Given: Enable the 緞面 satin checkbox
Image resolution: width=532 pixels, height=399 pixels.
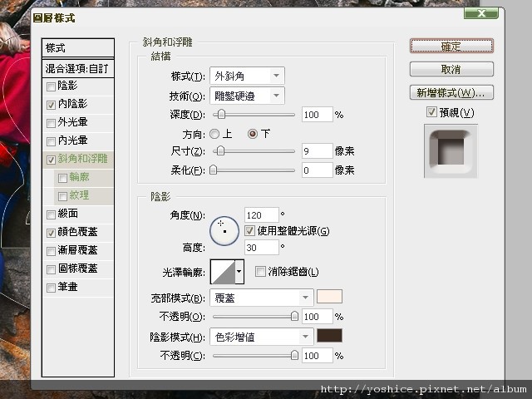Looking at the screenshot, I should coord(51,214).
